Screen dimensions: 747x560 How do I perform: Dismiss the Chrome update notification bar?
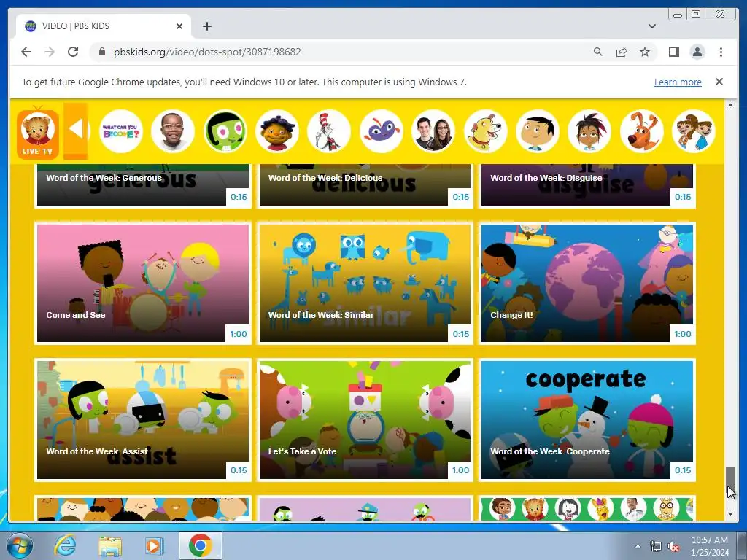coord(719,82)
